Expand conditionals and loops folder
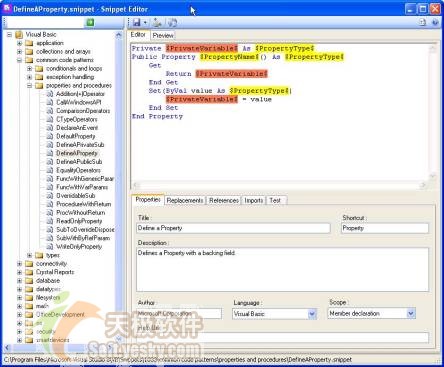Viewport: 444px width, 367px height. click(30, 68)
